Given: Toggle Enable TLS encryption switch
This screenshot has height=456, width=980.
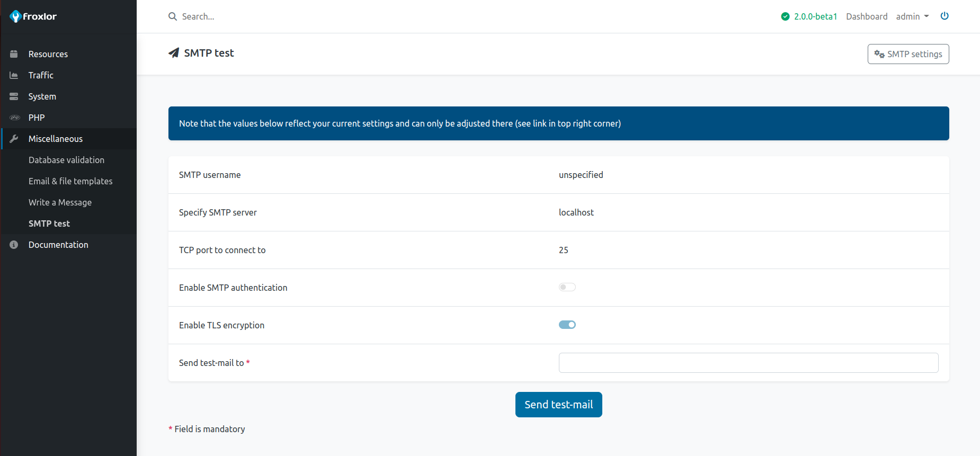Looking at the screenshot, I should (x=567, y=325).
